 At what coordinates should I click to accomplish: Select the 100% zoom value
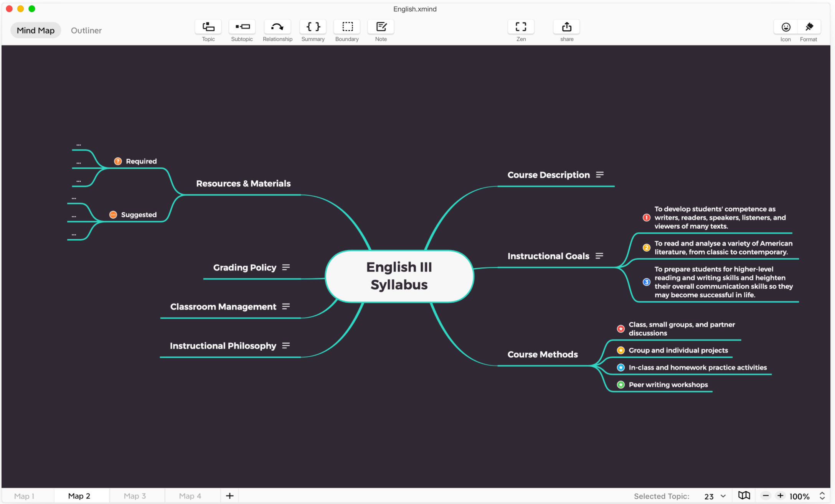800,496
